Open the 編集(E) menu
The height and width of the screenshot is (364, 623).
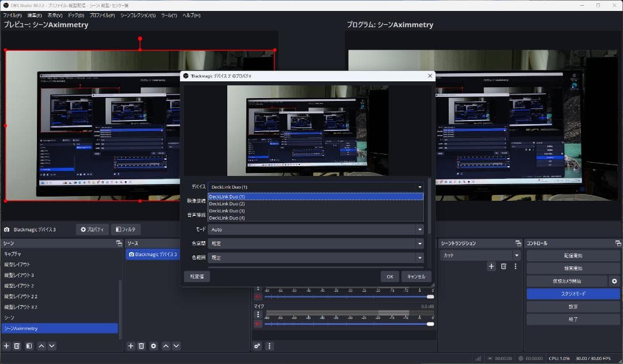(x=35, y=15)
